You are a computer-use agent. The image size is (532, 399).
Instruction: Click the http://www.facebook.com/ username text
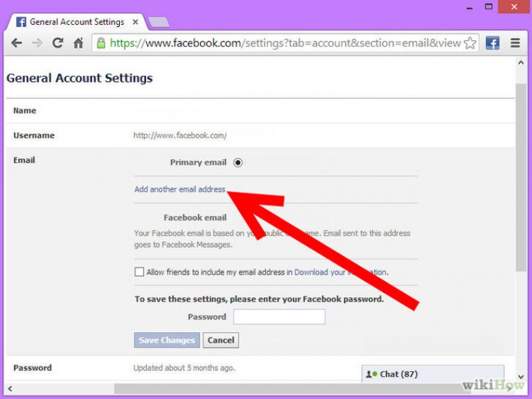(180, 135)
